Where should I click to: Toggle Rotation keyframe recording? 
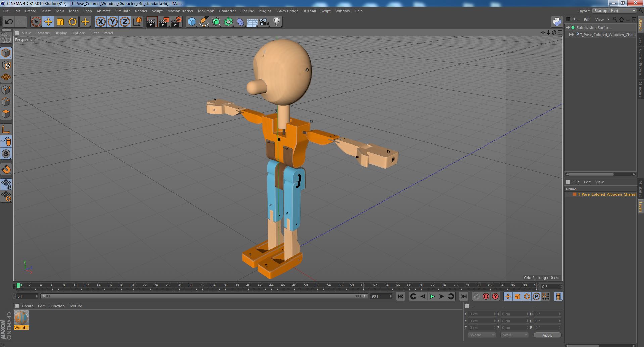[x=527, y=296]
